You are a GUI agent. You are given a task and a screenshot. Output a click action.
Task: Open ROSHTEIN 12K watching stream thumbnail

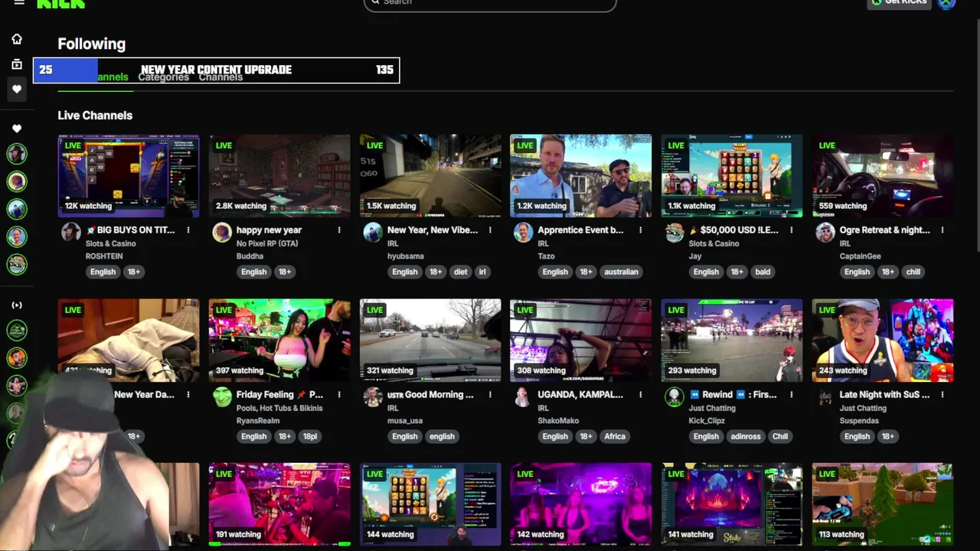129,176
